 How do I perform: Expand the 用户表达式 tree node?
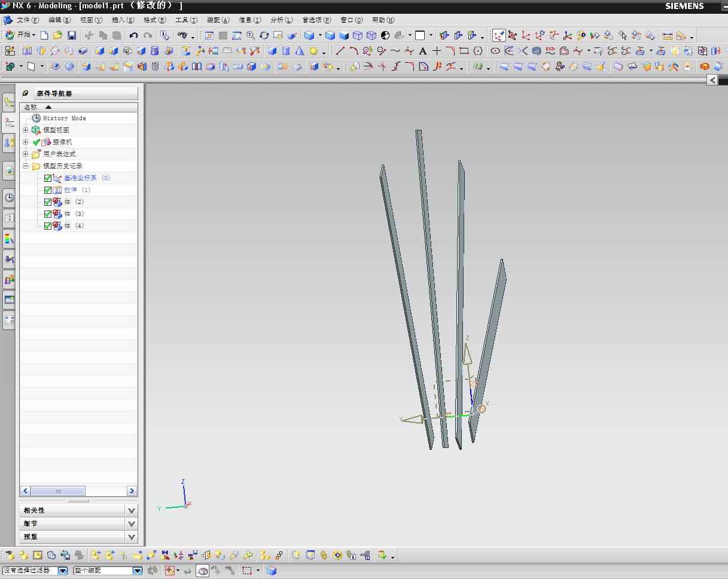(x=26, y=154)
